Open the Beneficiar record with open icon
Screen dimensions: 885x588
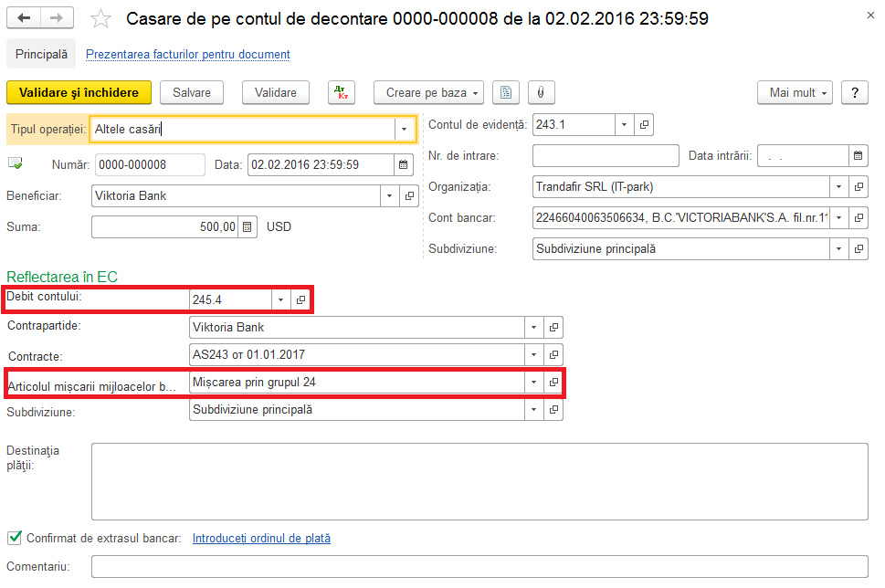408,195
